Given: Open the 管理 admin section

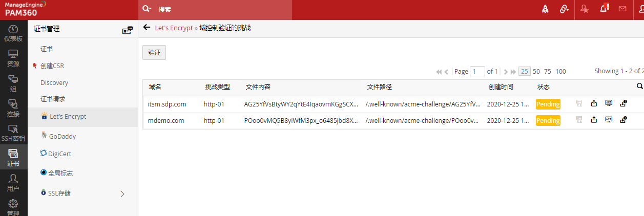Looking at the screenshot, I should 13,207.
